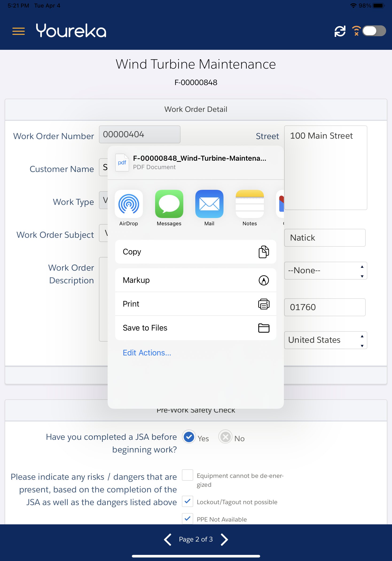Tap the battery indicator in status bar

(379, 5)
